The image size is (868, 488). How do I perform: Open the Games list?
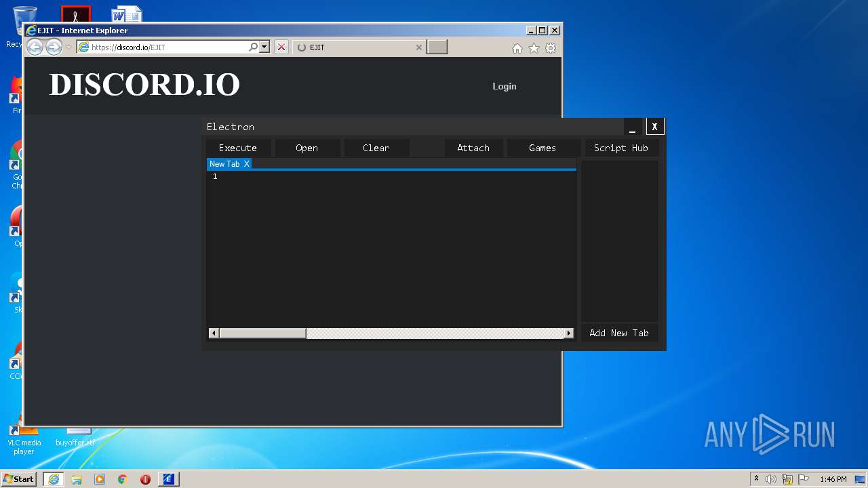(x=542, y=148)
